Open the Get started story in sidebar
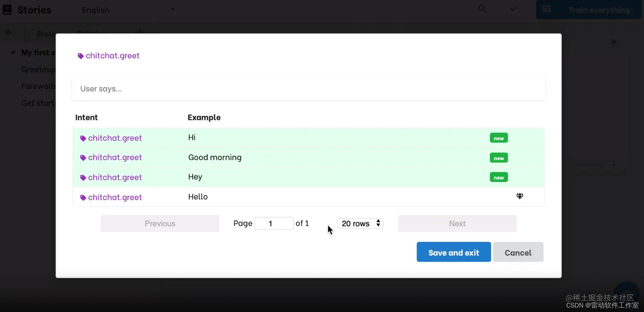The height and width of the screenshot is (312, 644). [38, 103]
